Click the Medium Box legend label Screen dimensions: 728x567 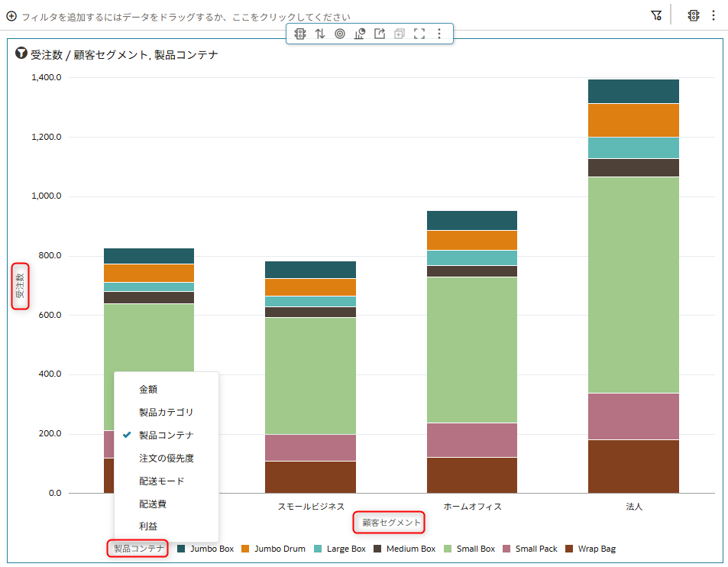click(x=411, y=549)
